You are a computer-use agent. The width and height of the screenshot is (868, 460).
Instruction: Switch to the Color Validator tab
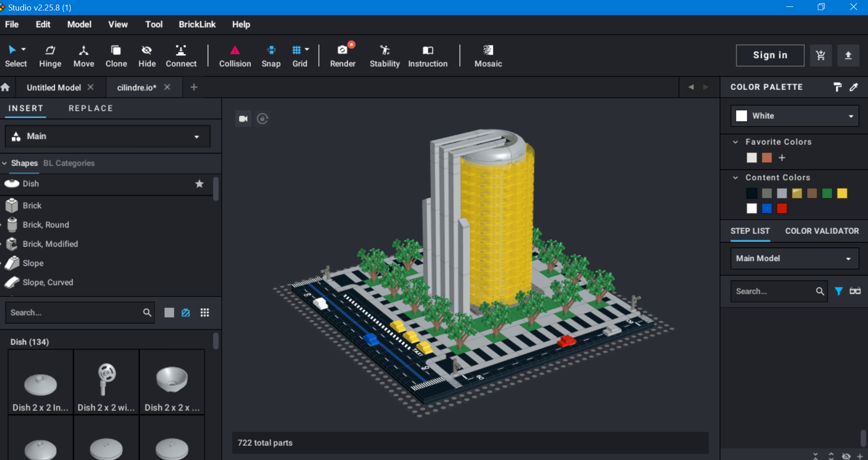pos(821,231)
